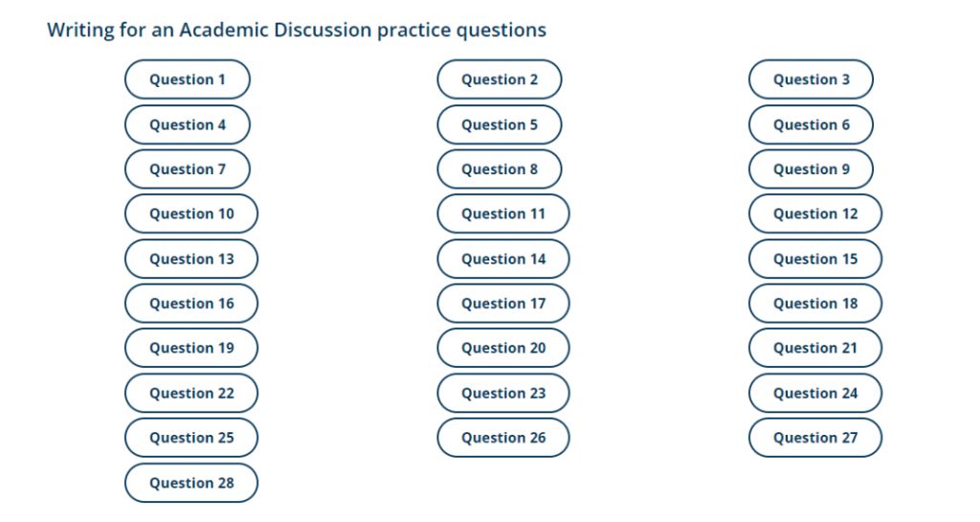Pick the Question 15 button
Image resolution: width=980 pixels, height=522 pixels.
(x=815, y=259)
